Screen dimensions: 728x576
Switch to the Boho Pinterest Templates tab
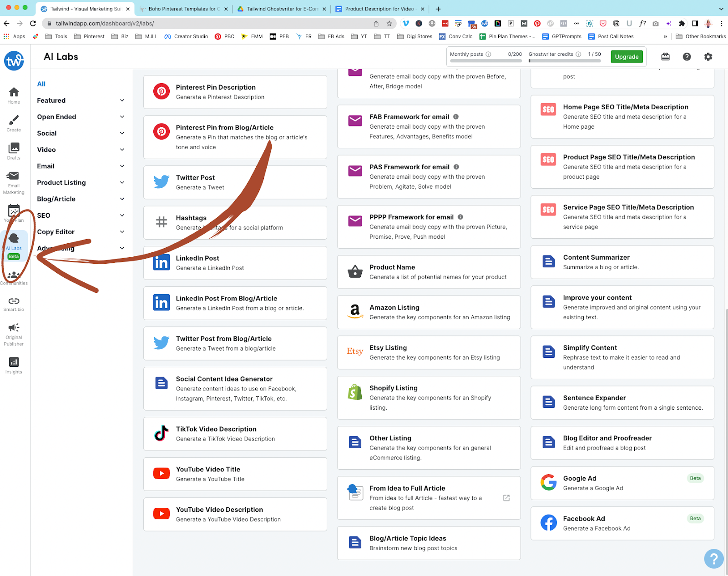(183, 9)
